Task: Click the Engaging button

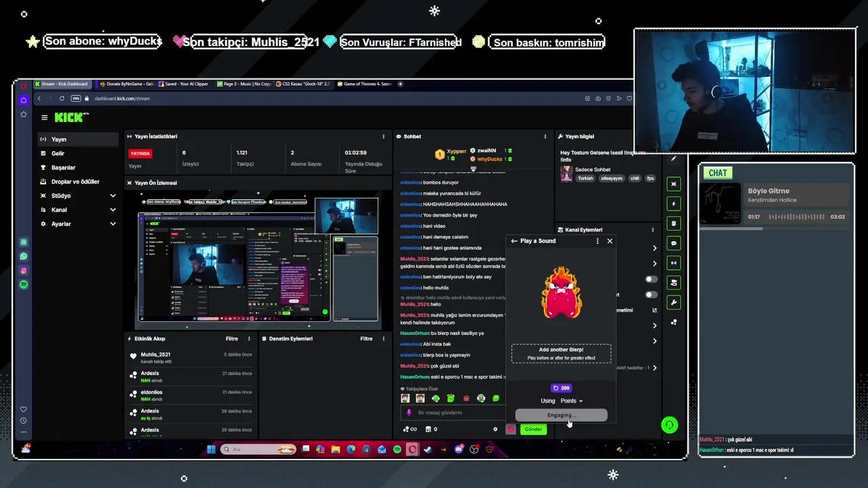Action: tap(561, 415)
